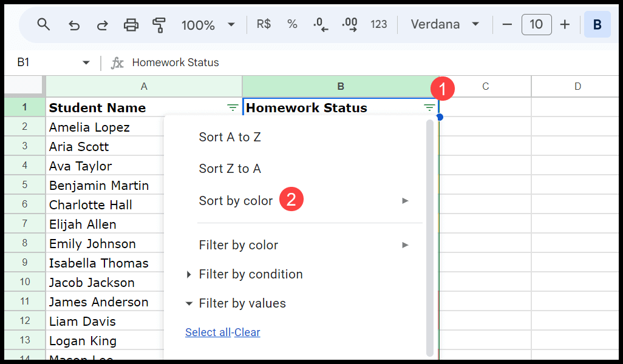The width and height of the screenshot is (623, 364).
Task: Open filter icon in Homework Status header
Action: click(429, 107)
